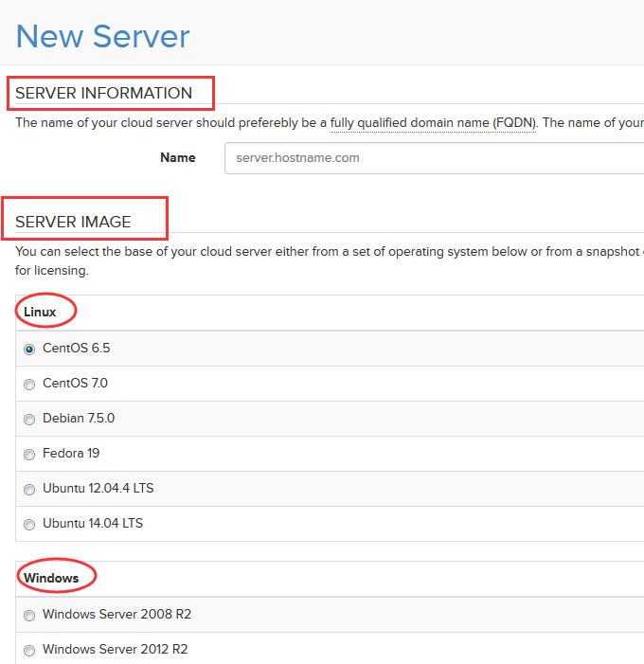
Task: Click the server Name input field
Action: 434,158
